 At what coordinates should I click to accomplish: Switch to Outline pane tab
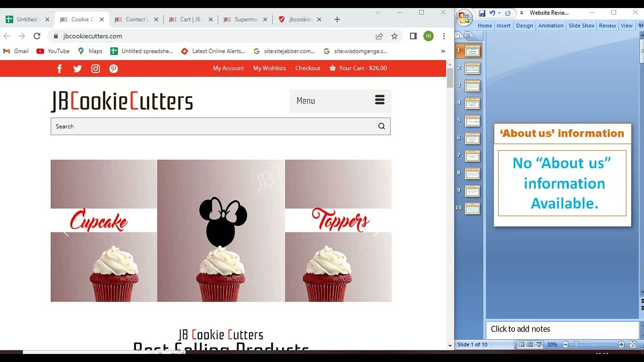pyautogui.click(x=468, y=36)
